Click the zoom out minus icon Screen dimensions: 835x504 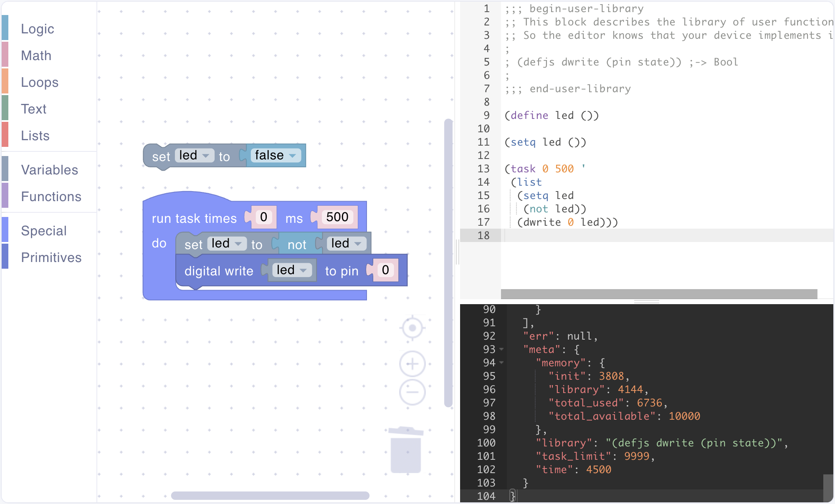point(412,392)
